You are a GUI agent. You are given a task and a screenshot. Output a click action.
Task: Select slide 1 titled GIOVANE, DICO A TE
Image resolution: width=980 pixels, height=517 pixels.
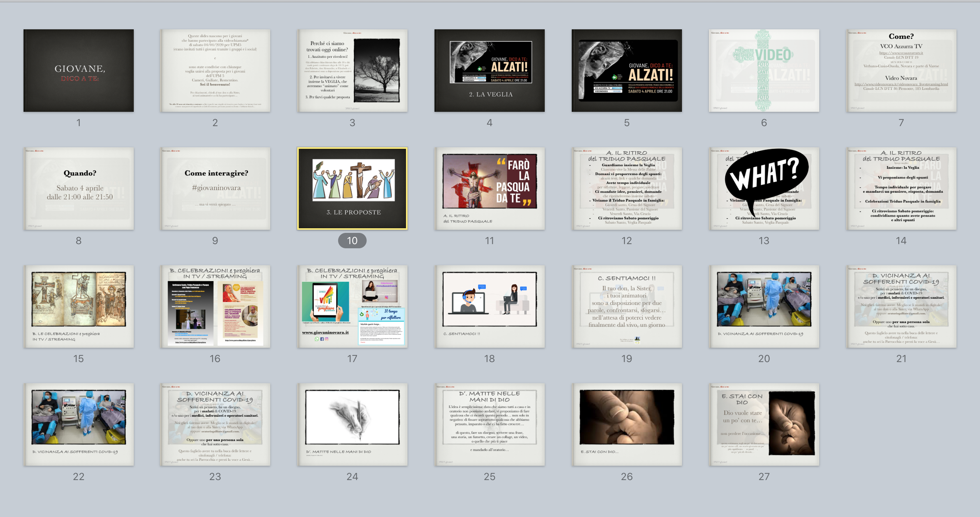pyautogui.click(x=79, y=71)
